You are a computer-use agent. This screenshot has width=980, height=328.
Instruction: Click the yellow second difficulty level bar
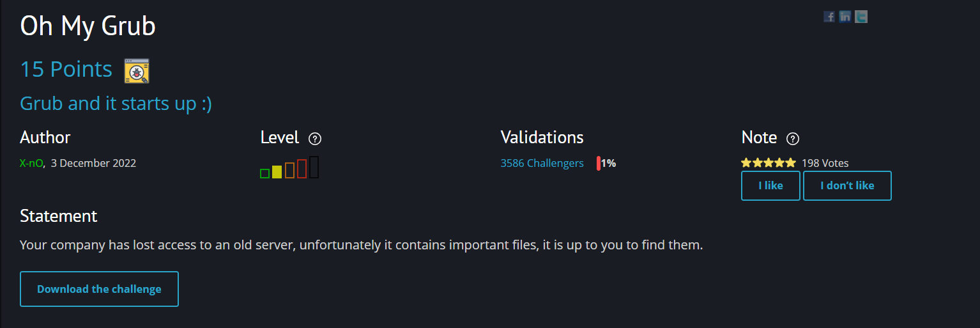(277, 171)
